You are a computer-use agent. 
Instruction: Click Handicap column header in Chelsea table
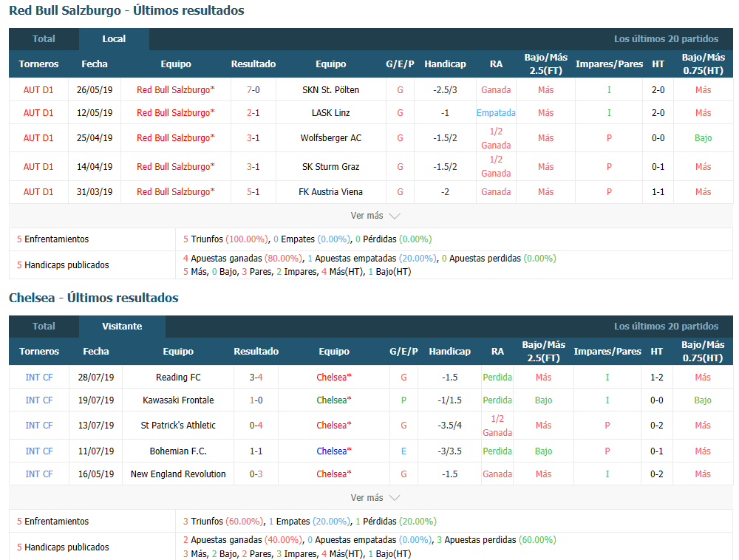(x=449, y=352)
